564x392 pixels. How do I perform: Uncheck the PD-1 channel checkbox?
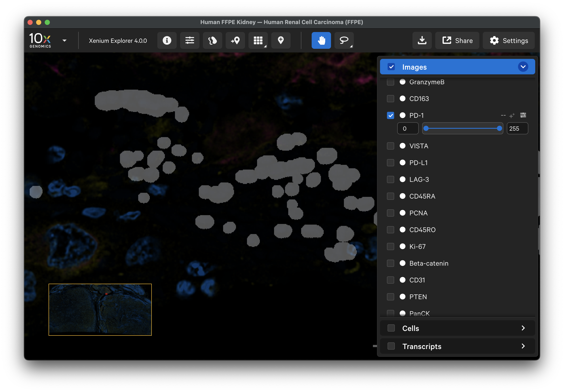[x=391, y=115]
